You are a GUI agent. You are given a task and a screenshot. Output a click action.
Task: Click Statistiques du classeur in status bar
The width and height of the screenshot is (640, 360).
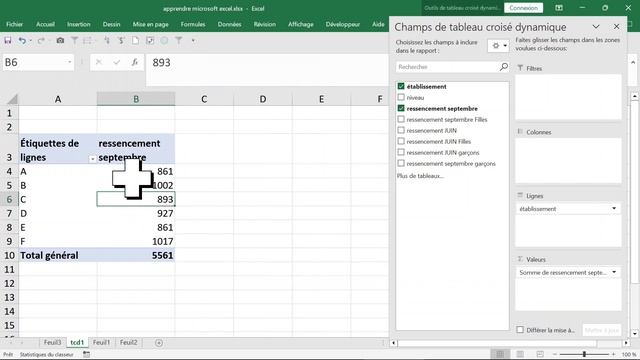click(x=47, y=354)
